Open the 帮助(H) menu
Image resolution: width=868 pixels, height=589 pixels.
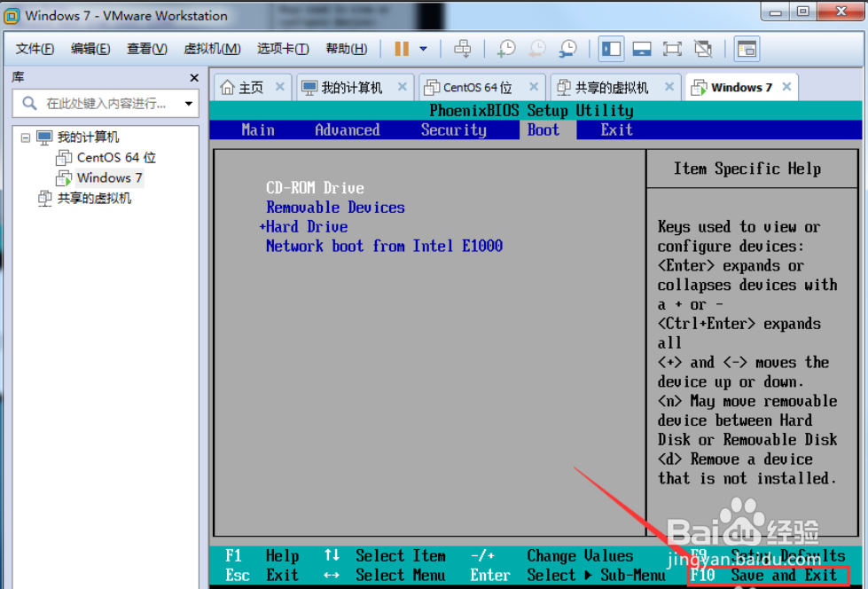pos(346,49)
